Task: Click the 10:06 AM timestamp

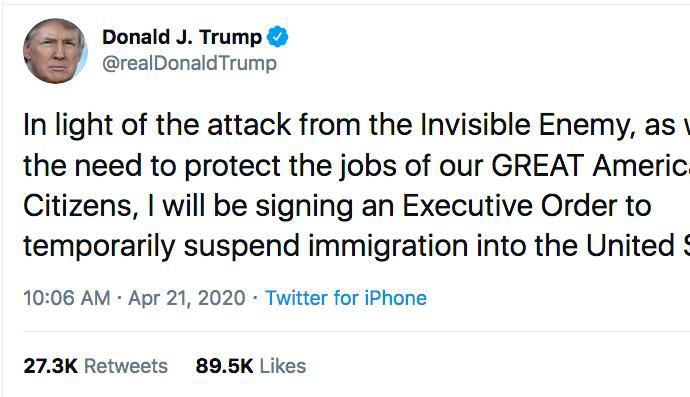Action: (67, 298)
